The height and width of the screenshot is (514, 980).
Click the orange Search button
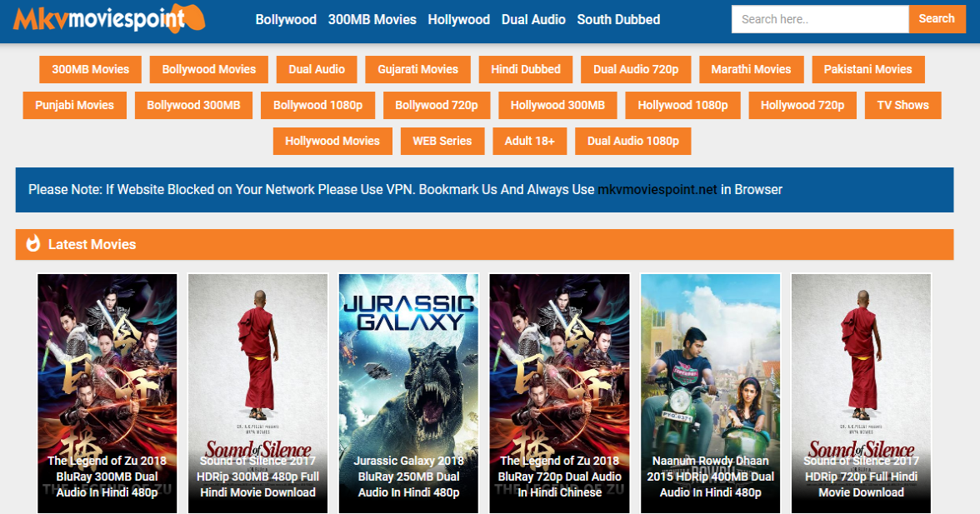937,18
